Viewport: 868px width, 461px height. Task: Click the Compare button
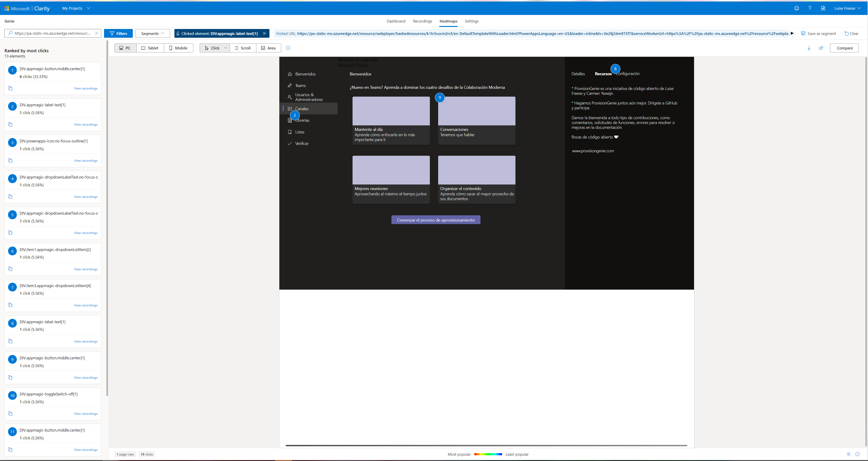tap(845, 48)
